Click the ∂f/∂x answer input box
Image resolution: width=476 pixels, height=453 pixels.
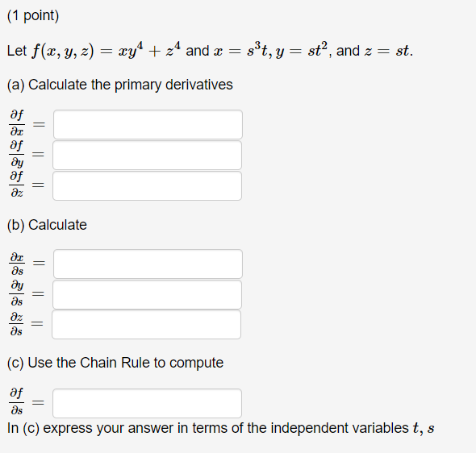click(148, 124)
